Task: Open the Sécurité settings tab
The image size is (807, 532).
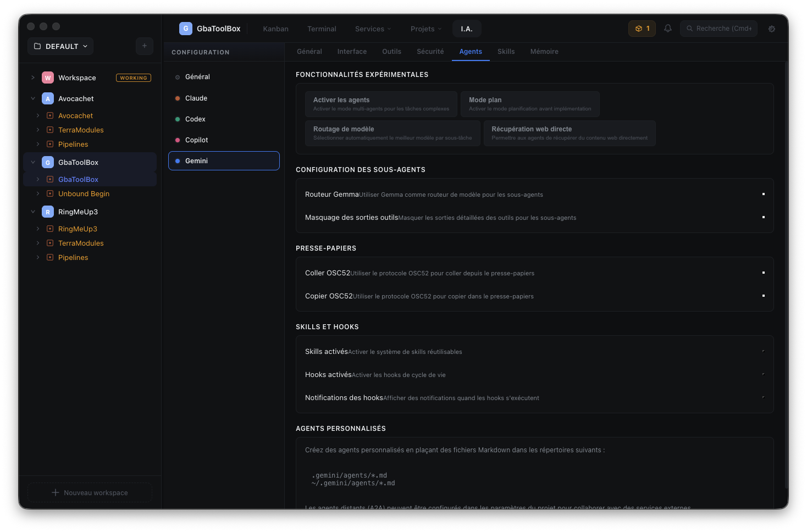Action: click(x=430, y=52)
